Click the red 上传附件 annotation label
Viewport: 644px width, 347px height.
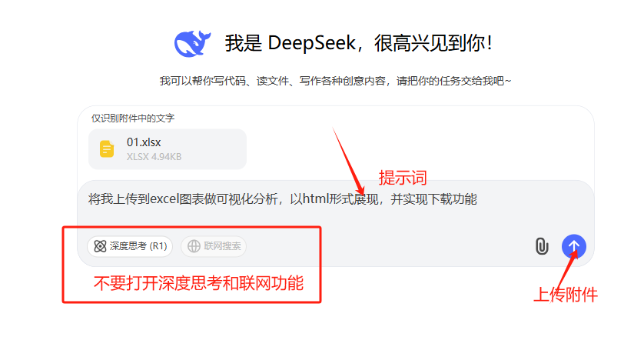(566, 295)
